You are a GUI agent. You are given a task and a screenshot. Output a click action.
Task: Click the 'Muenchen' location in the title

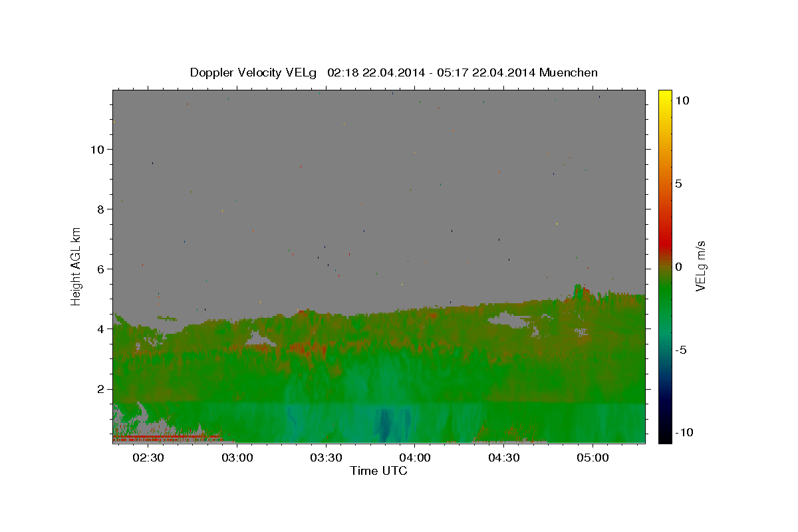[569, 72]
